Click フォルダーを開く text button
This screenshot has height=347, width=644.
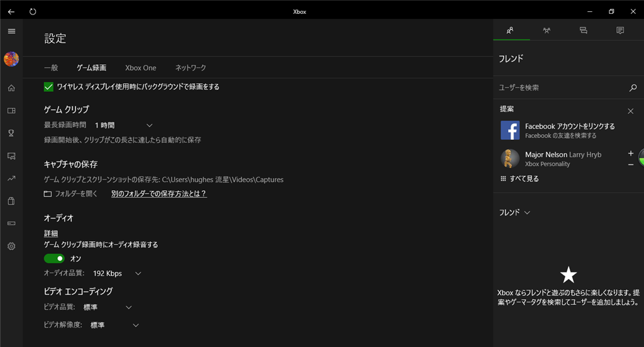point(76,193)
